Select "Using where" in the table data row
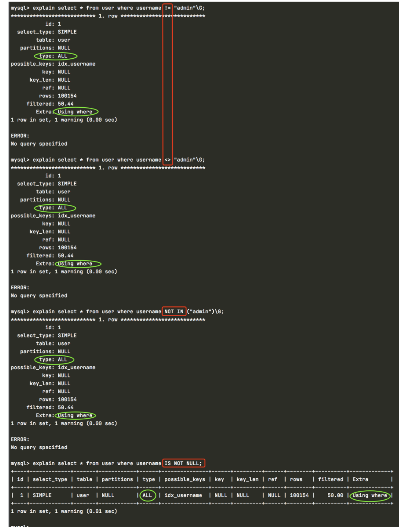 click(370, 495)
